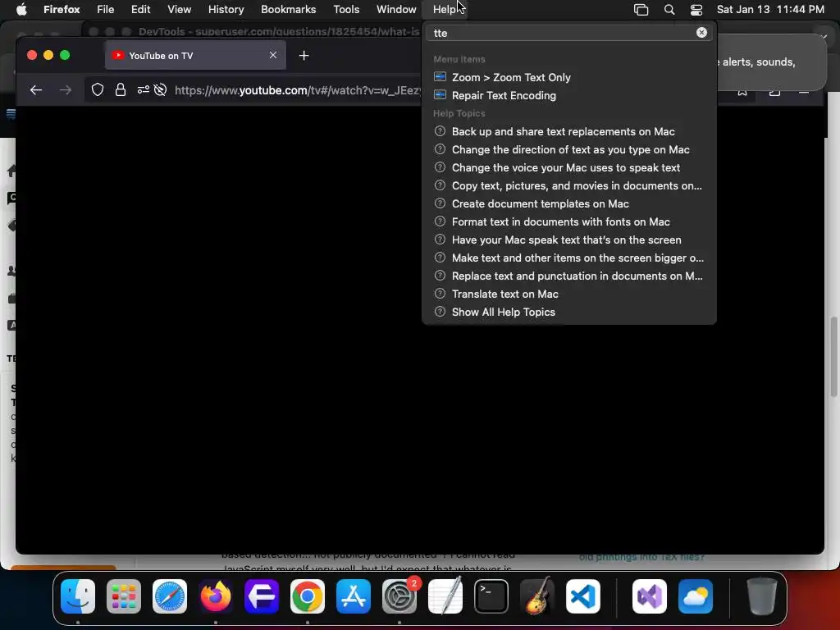The height and width of the screenshot is (630, 840).
Task: Open 'Have your Mac speak text' topic
Action: [x=569, y=240]
